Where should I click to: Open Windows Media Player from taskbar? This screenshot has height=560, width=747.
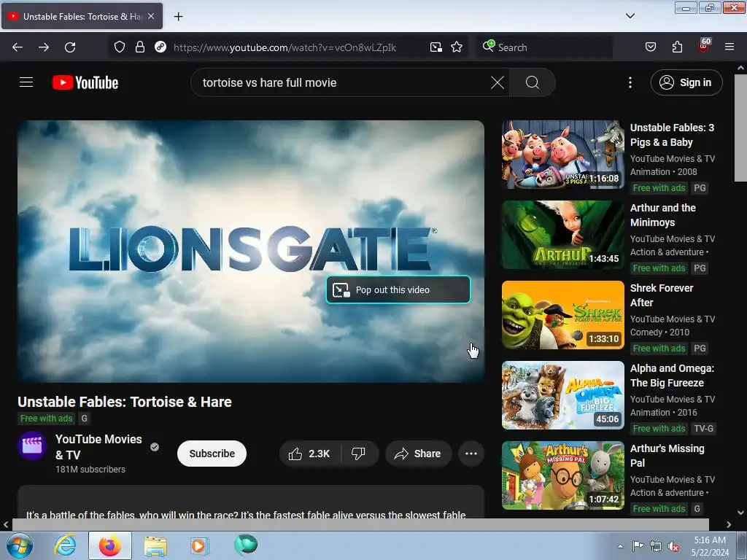pos(198,545)
